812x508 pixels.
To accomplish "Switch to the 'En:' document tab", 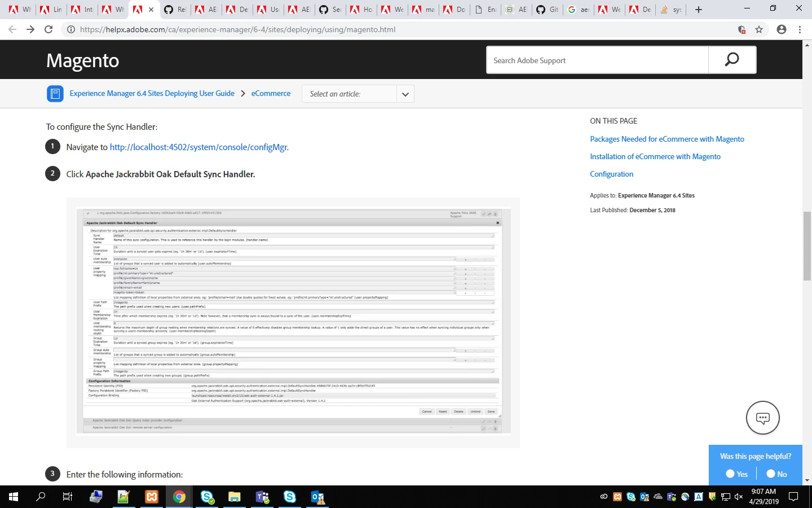I will (x=486, y=10).
